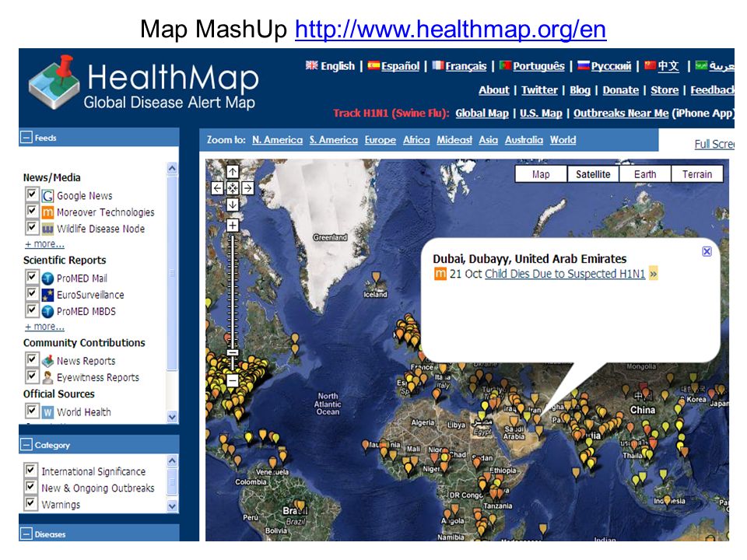Click the News Reports contribution icon
The image size is (747, 560).
click(47, 361)
